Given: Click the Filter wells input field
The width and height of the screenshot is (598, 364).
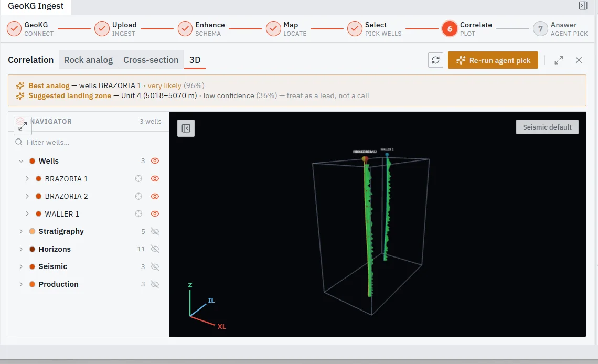Looking at the screenshot, I should click(89, 142).
